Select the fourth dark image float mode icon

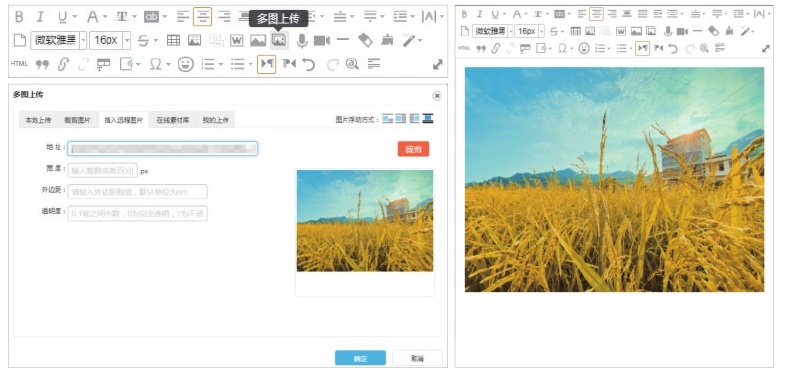tap(428, 119)
